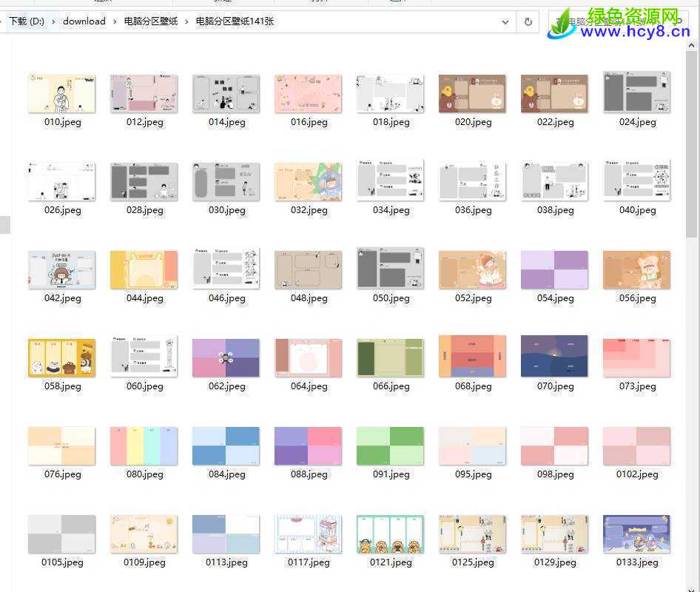Select the 054.jpeg purple quadrant image

554,269
